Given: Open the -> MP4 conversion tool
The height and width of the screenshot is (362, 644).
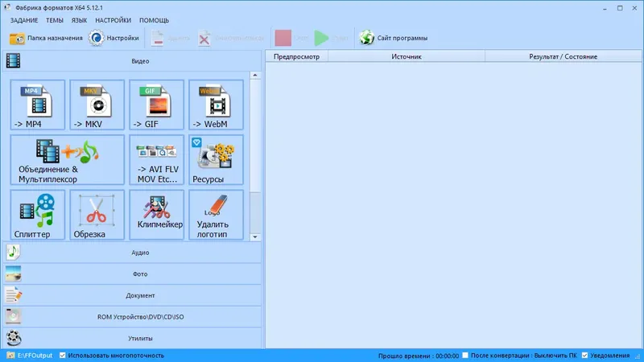Looking at the screenshot, I should click(38, 105).
